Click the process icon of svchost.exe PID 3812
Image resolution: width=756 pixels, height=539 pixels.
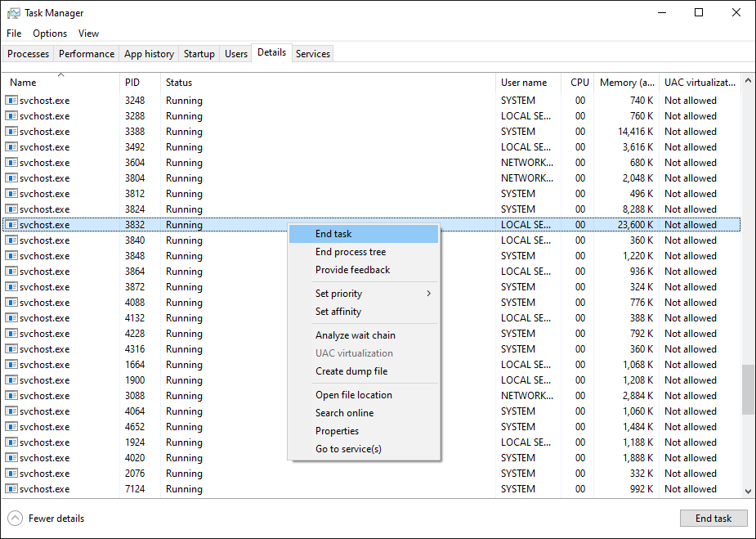pyautogui.click(x=11, y=194)
